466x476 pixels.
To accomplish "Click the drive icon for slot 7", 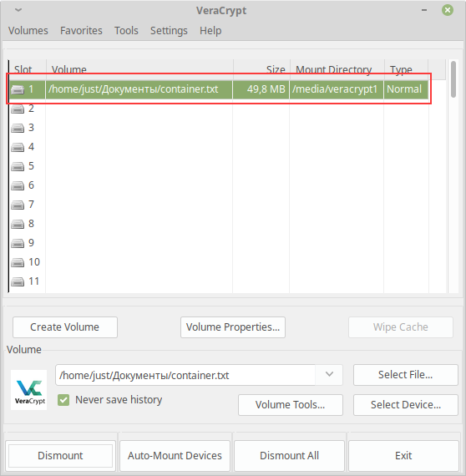I will click(18, 205).
